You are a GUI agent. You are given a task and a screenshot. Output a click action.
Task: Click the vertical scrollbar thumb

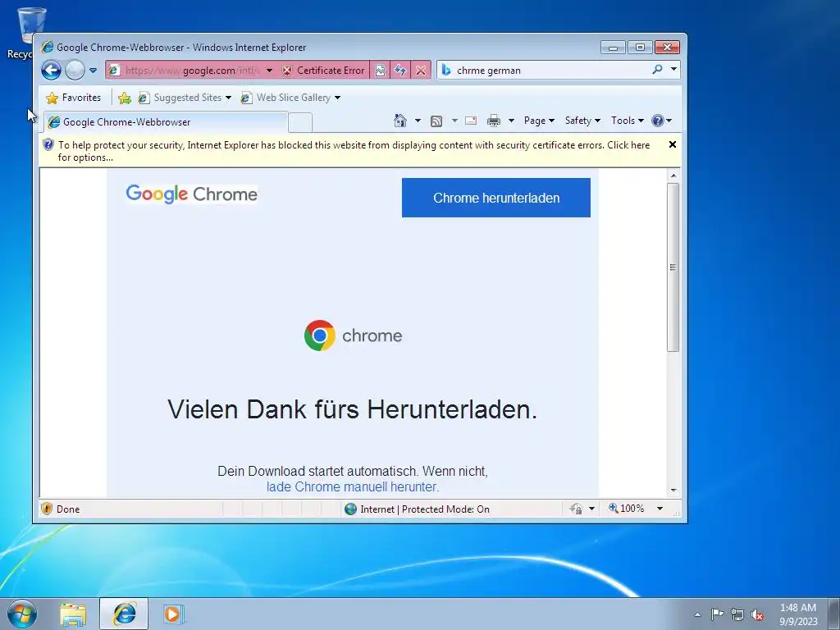673,267
